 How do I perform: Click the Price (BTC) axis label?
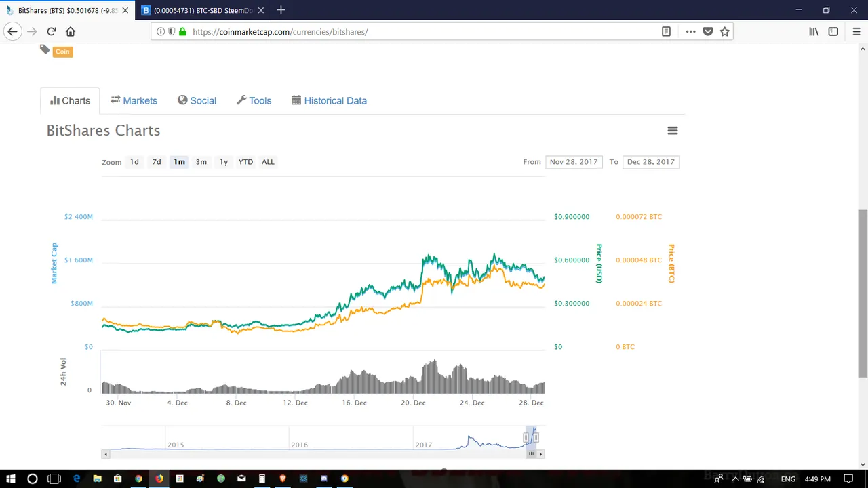671,263
